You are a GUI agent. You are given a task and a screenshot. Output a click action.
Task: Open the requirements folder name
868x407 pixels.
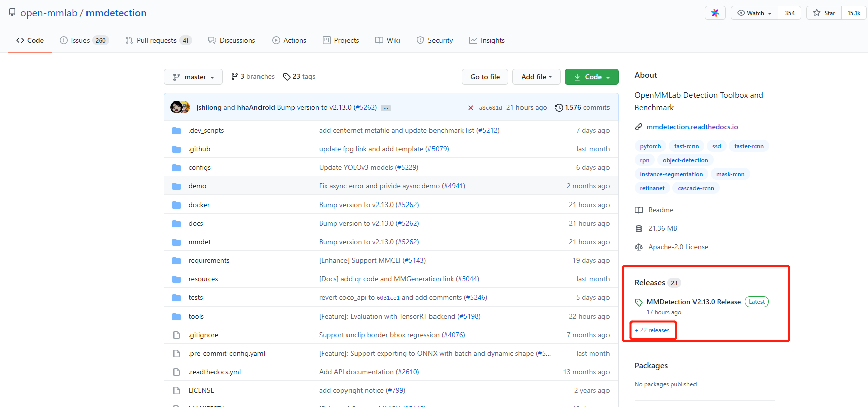coord(209,260)
